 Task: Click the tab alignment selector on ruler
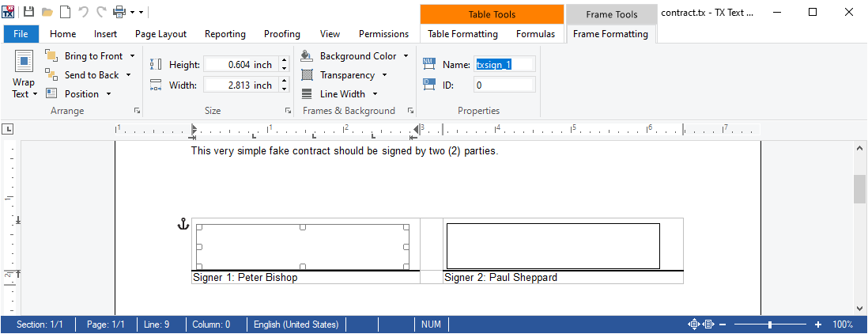[x=9, y=130]
